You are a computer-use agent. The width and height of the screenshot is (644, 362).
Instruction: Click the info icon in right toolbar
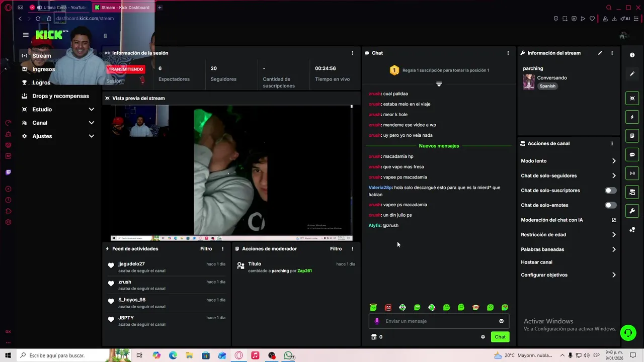632,55
